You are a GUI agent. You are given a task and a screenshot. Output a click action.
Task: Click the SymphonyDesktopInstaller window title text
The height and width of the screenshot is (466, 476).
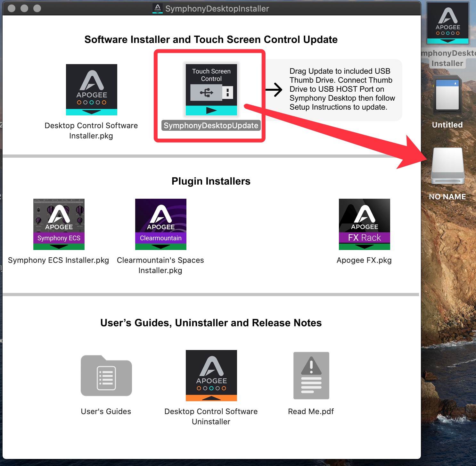coord(217,9)
